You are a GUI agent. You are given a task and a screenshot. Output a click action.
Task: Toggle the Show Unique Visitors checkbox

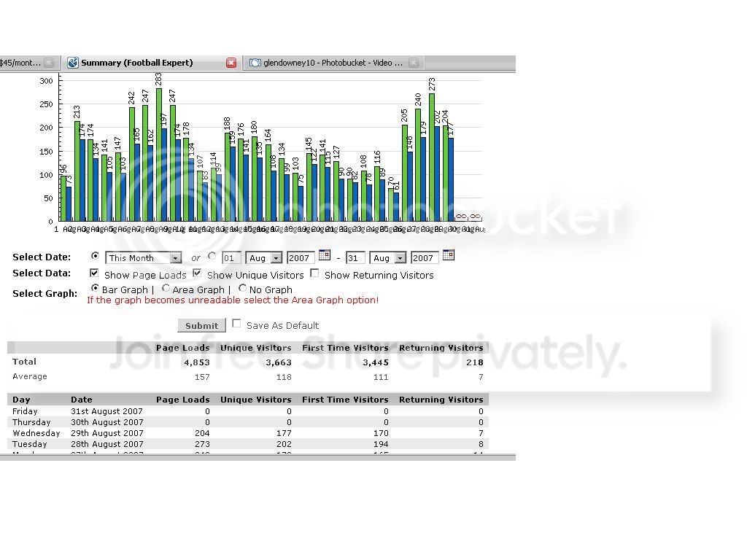click(x=197, y=273)
